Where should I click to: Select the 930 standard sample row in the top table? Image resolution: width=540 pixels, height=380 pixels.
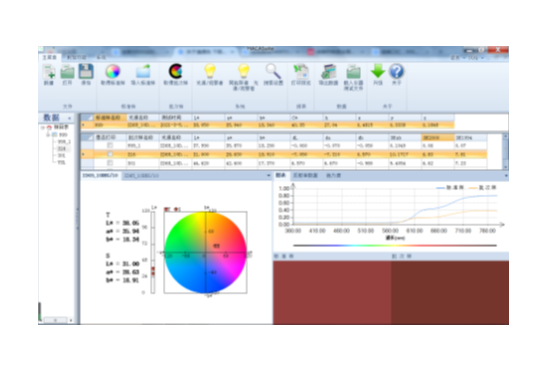click(x=267, y=125)
